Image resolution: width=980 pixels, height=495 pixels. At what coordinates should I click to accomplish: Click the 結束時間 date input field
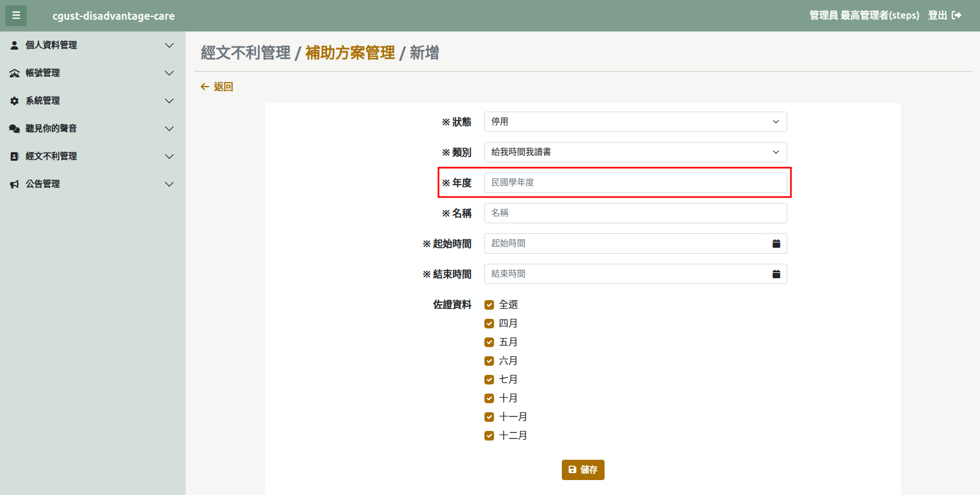click(x=625, y=274)
